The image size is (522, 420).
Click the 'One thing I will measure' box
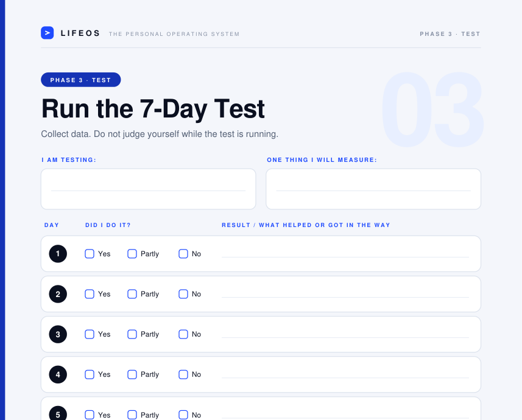373,189
